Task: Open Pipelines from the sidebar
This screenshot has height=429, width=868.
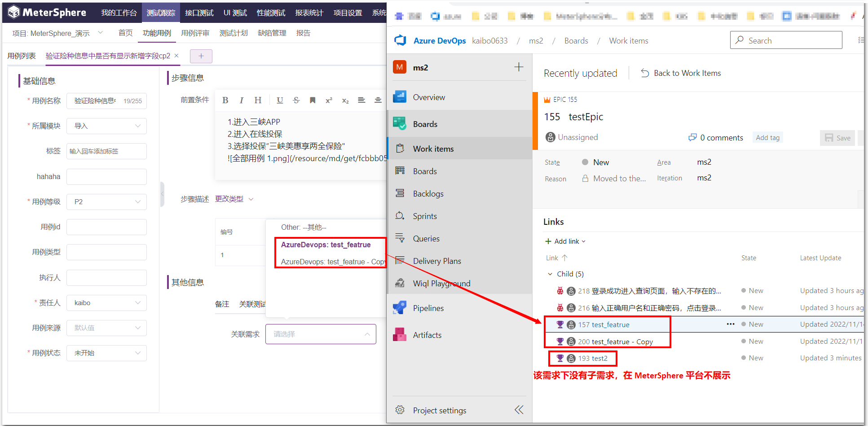Action: pyautogui.click(x=428, y=308)
